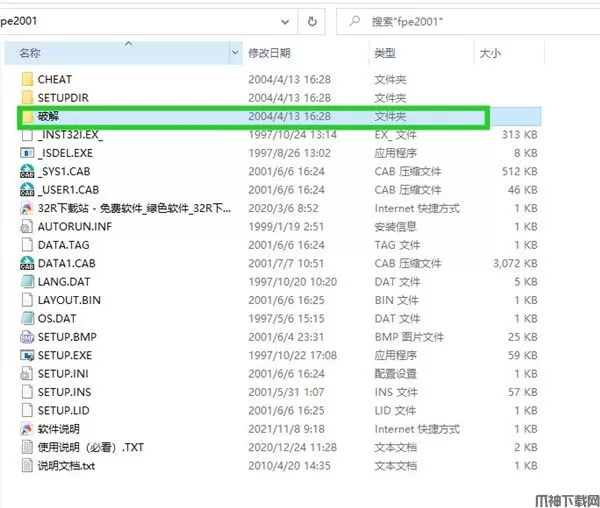Click the 说明文档.txt document icon
The image size is (600, 508).
point(27,466)
